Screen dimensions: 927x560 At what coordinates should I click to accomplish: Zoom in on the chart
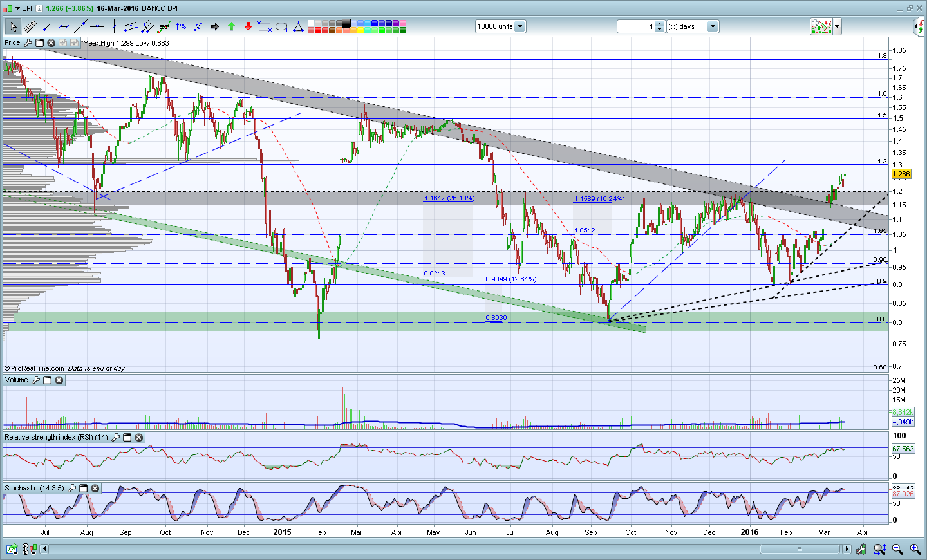coord(915,549)
